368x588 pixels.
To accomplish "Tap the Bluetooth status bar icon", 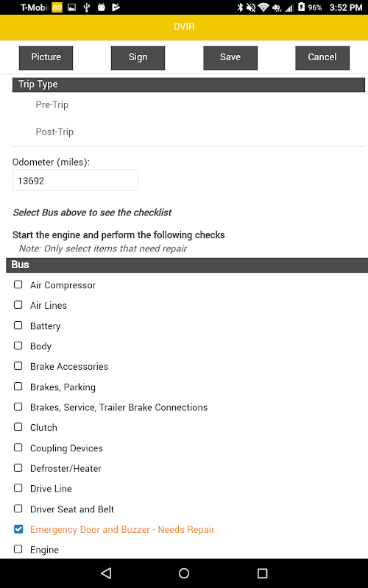I will [241, 7].
